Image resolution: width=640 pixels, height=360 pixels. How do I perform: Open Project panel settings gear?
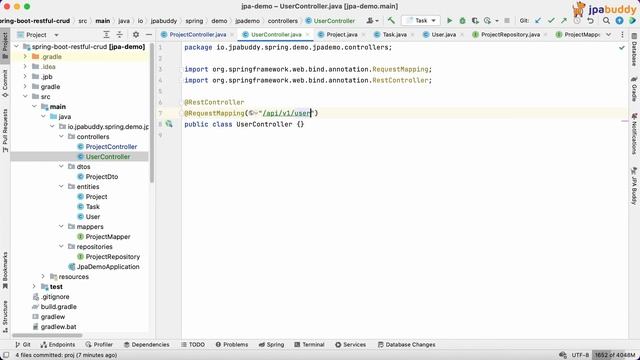pos(136,35)
